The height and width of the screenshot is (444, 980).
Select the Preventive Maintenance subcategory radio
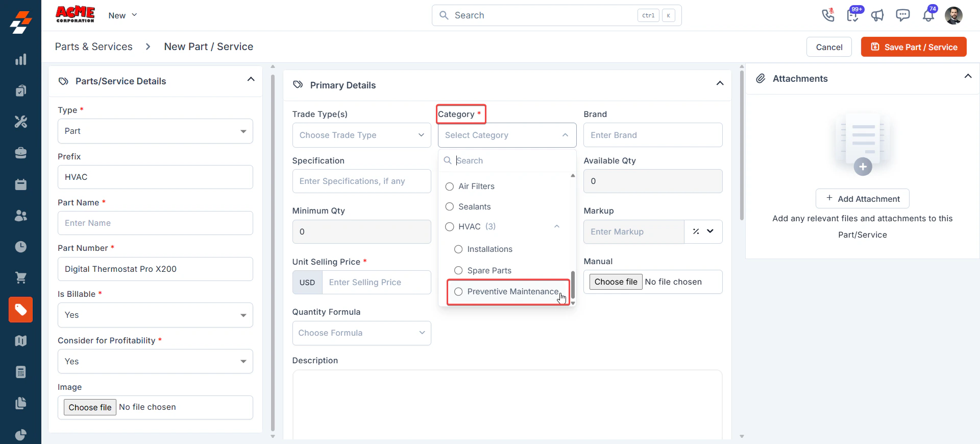click(458, 291)
